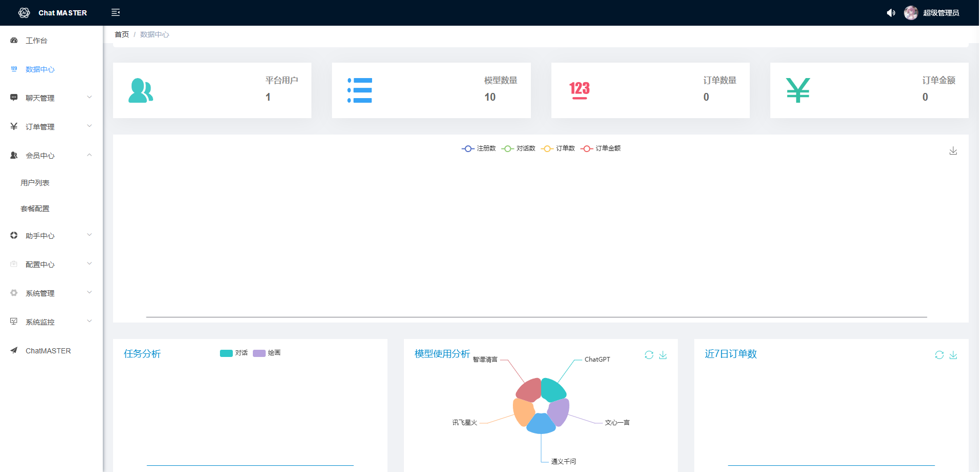Download the 模型使用分析 chart
This screenshot has width=980, height=472.
tap(663, 355)
